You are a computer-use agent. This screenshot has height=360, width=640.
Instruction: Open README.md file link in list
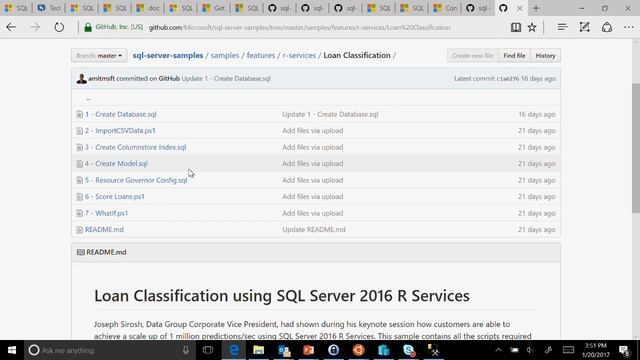click(x=104, y=229)
